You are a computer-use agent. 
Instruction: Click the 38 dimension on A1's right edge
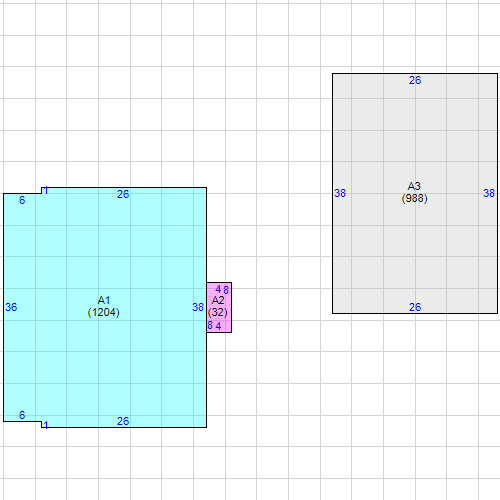[x=198, y=307]
